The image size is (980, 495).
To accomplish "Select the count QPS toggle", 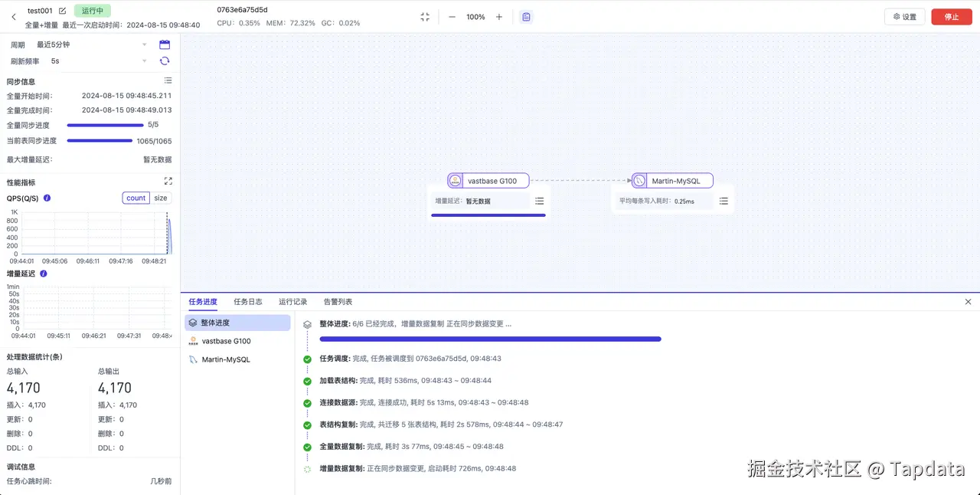I will pos(136,198).
